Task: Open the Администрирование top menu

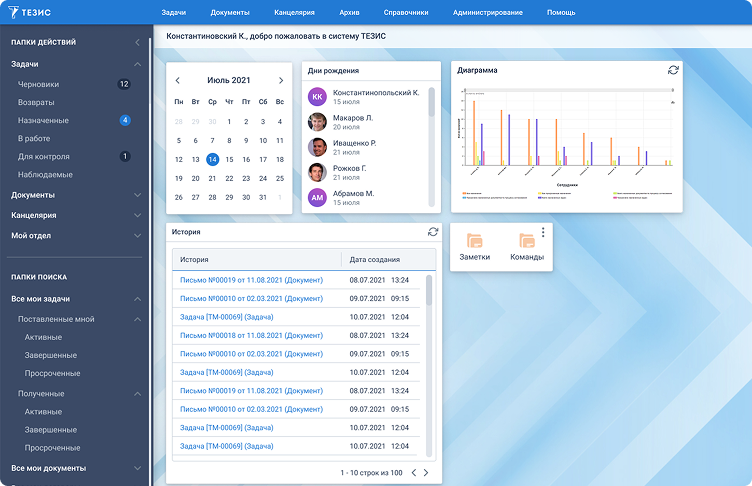Action: (x=488, y=12)
